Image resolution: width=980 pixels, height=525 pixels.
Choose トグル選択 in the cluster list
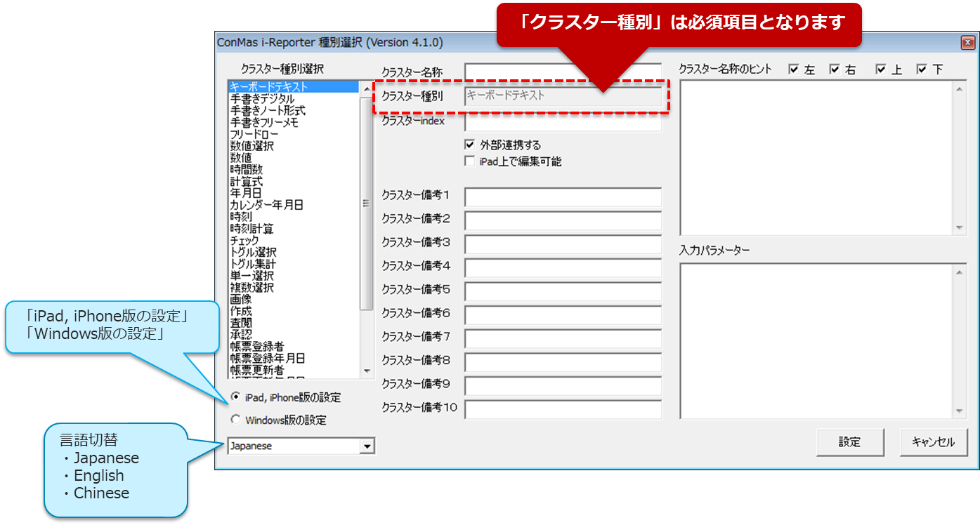253,252
